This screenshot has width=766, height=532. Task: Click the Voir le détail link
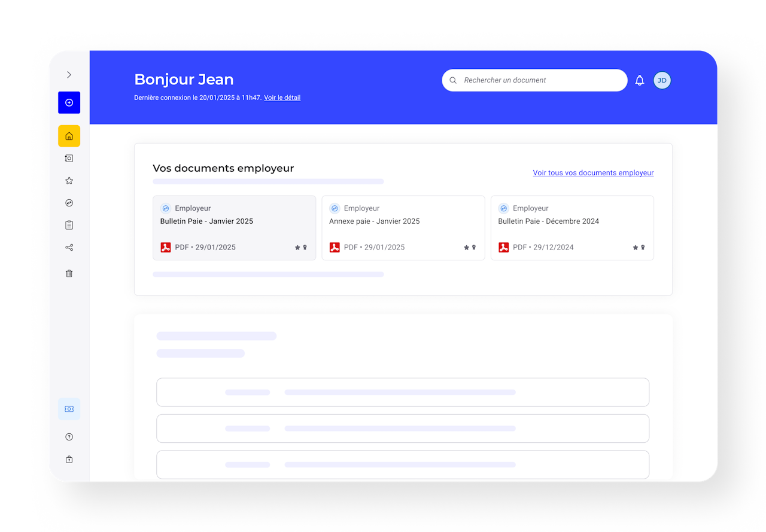pyautogui.click(x=282, y=98)
